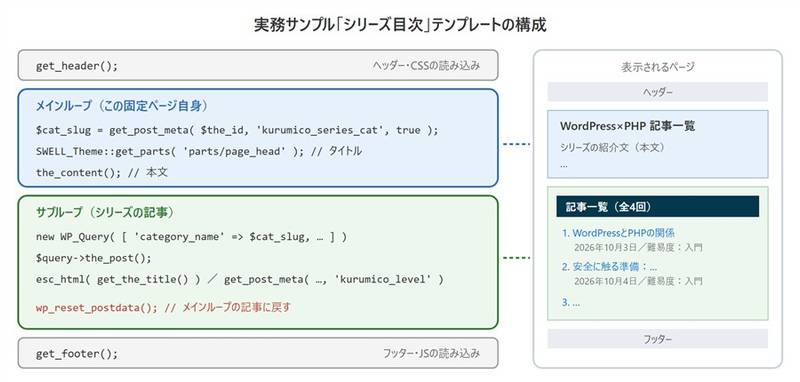
Task: Select the 2026年10月4日／難易度：入門 text
Action: (638, 281)
